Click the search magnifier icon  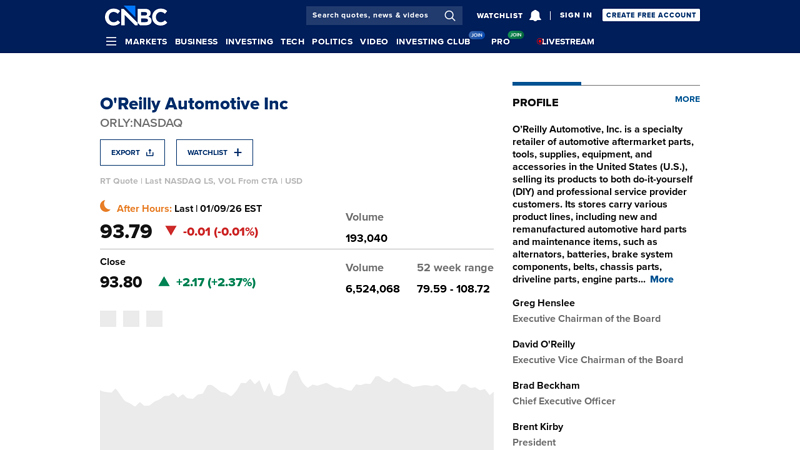(449, 16)
